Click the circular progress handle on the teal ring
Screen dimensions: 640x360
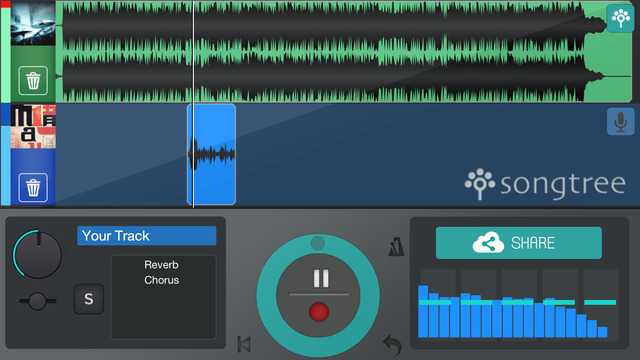tap(318, 243)
